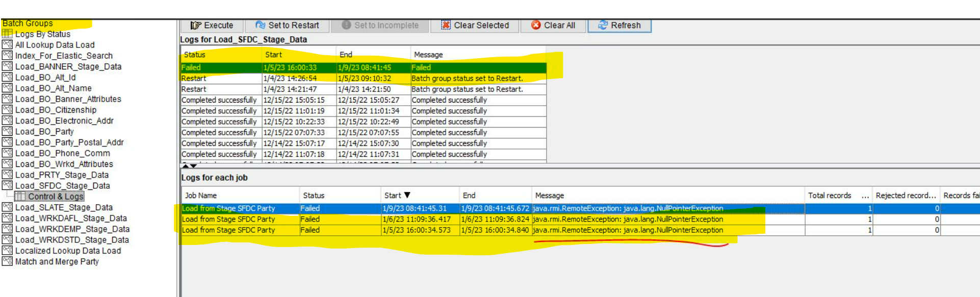Screen dimensions: 980x297
Task: Open the Load_SFDC_Stage_Data batch group
Action: pos(62,186)
